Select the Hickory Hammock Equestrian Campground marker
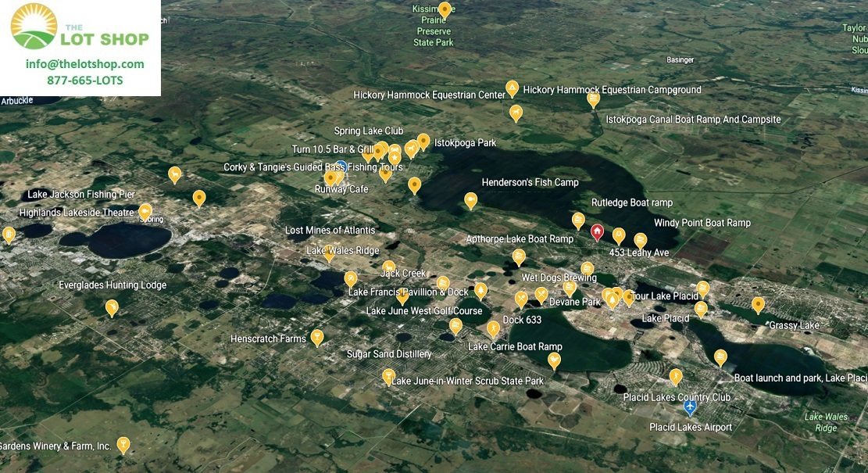868x473 pixels. pyautogui.click(x=593, y=99)
